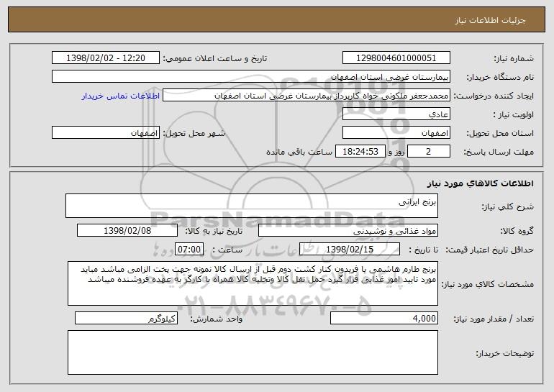
Task: Click the مهلت ارسال پاسخ label
Action: click(x=499, y=152)
